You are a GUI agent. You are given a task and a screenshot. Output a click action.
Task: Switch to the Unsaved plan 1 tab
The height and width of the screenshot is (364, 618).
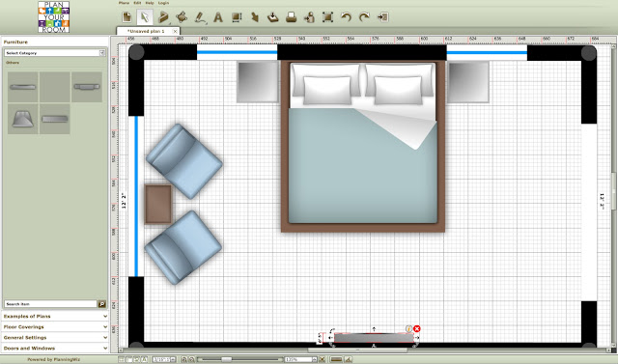pos(146,31)
